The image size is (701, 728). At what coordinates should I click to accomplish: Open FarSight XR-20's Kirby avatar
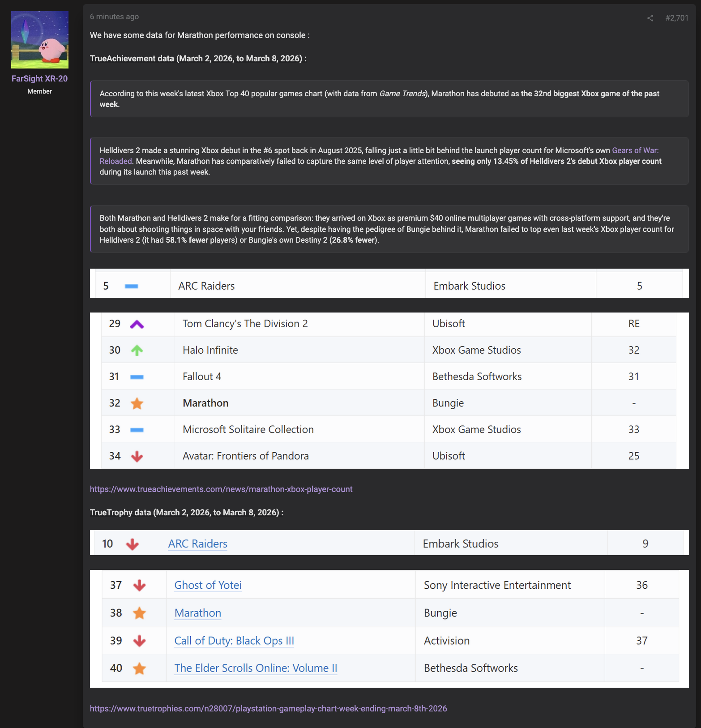(x=40, y=40)
